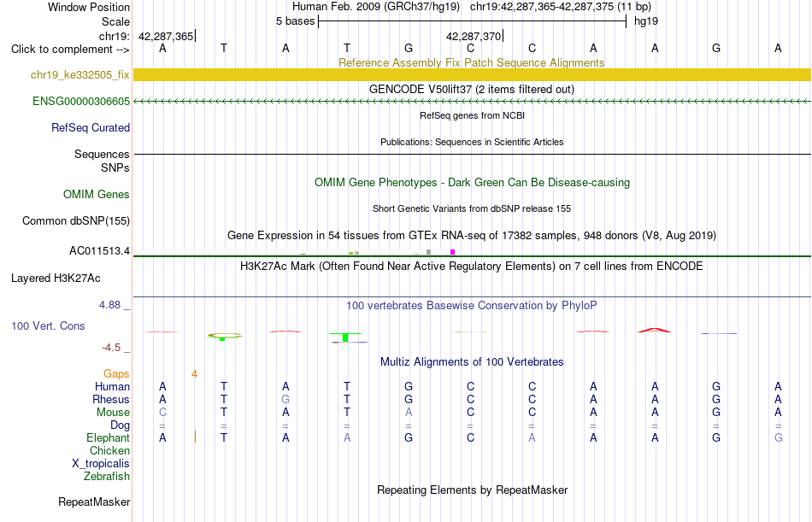Viewport: 812px width, 522px height.
Task: Click the 100 Vert. Cons track label
Action: pos(48,326)
